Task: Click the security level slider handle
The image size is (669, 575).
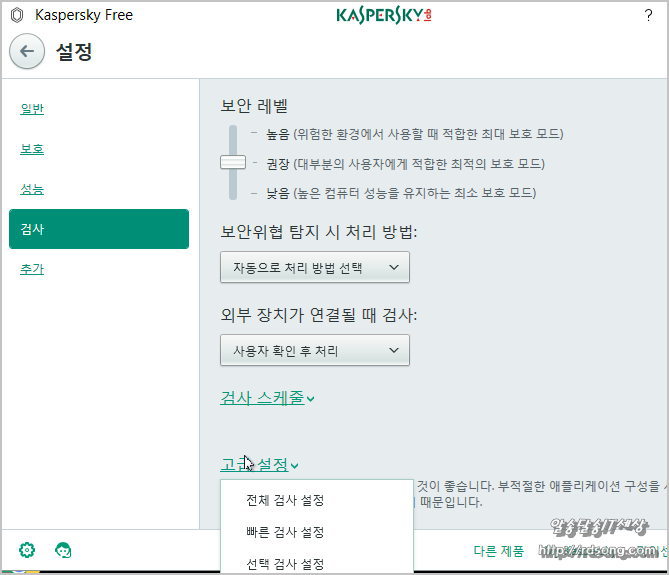Action: [x=233, y=163]
